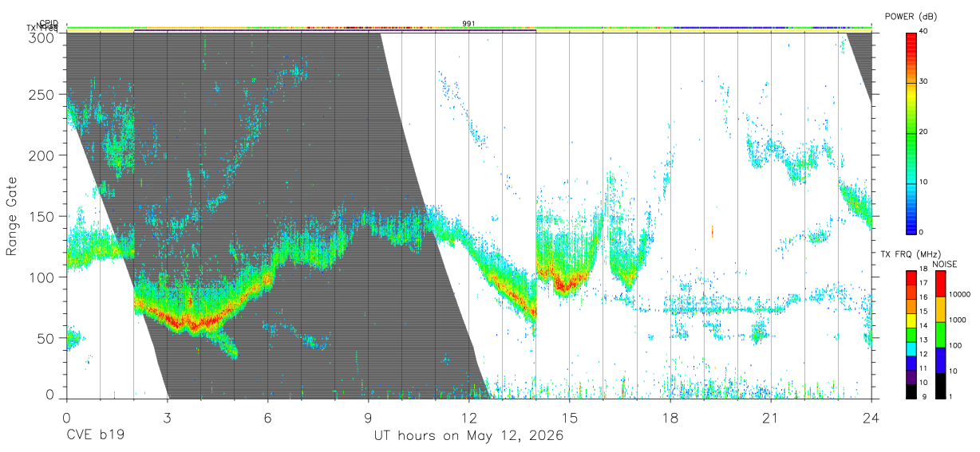Viewport: 980px width, 452px height.
Task: Click the CVE b19 radar beam label
Action: [x=95, y=436]
